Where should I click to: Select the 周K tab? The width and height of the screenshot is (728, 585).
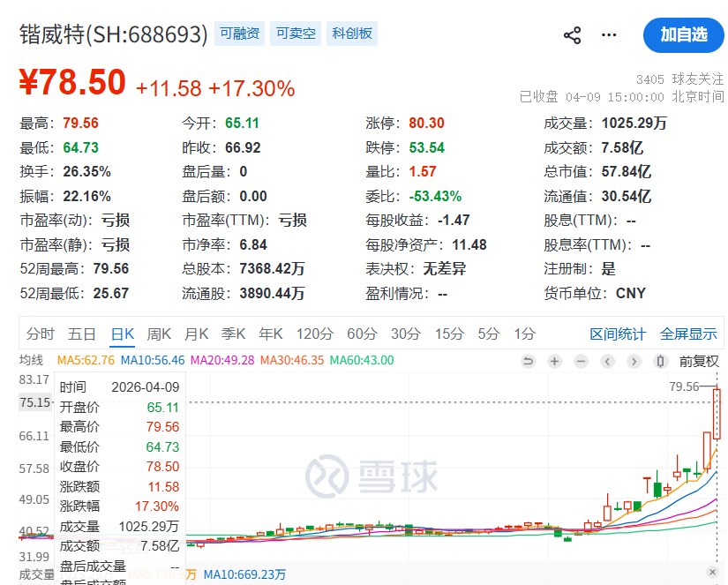tap(159, 334)
